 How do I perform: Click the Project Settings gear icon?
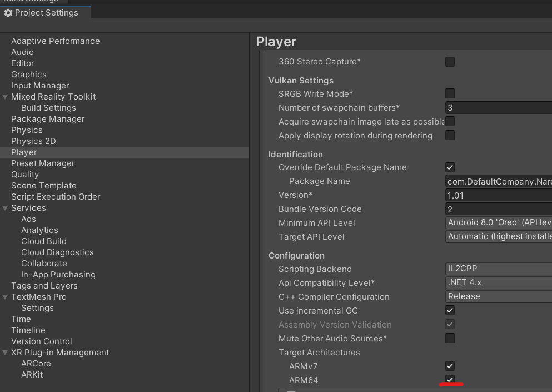8,13
